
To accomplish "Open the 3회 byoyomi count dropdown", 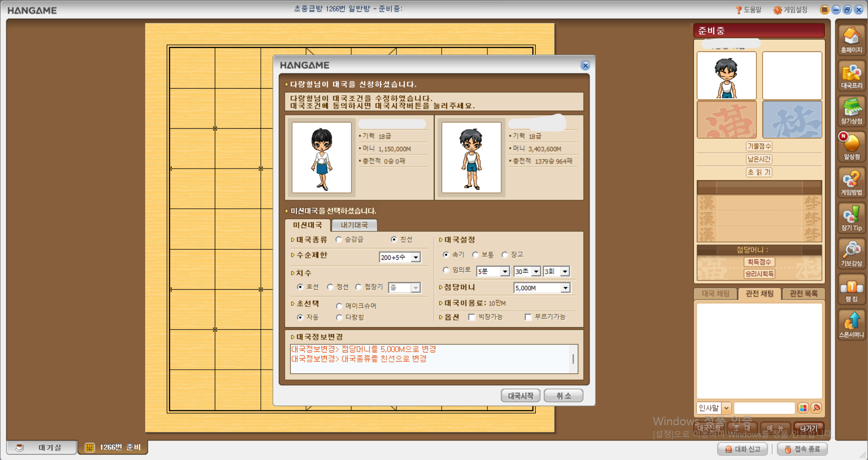I will click(x=557, y=271).
